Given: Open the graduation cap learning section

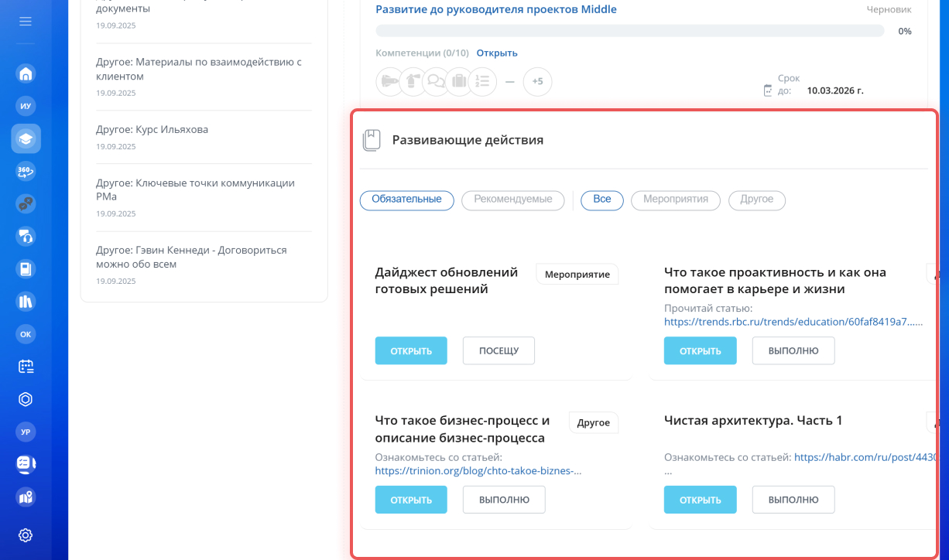Looking at the screenshot, I should [26, 139].
